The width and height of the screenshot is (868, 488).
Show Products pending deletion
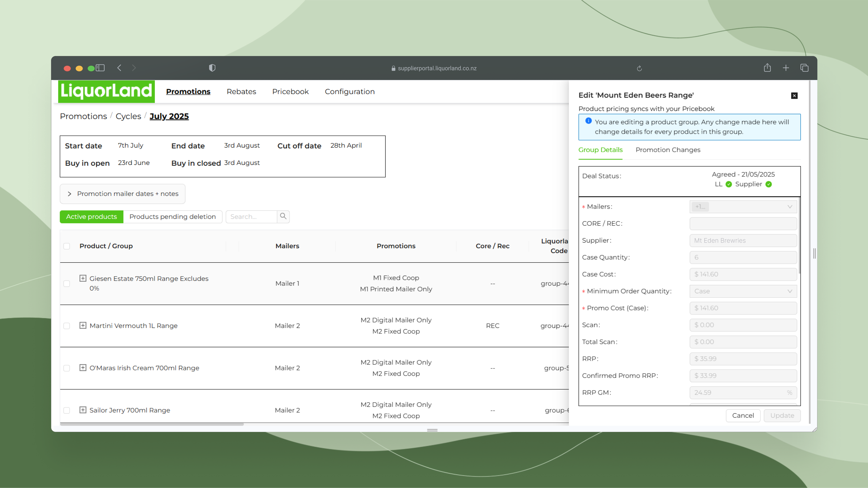172,217
